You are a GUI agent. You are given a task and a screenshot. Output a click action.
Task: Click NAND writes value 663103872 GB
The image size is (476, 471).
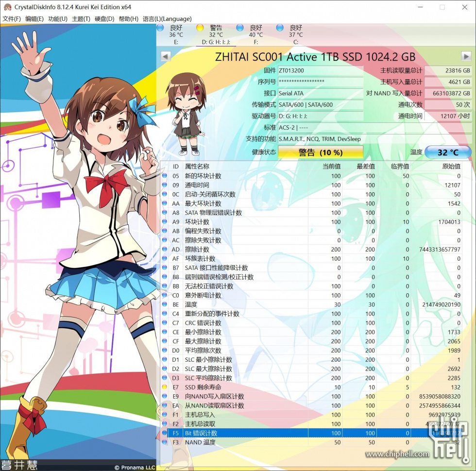pos(448,93)
